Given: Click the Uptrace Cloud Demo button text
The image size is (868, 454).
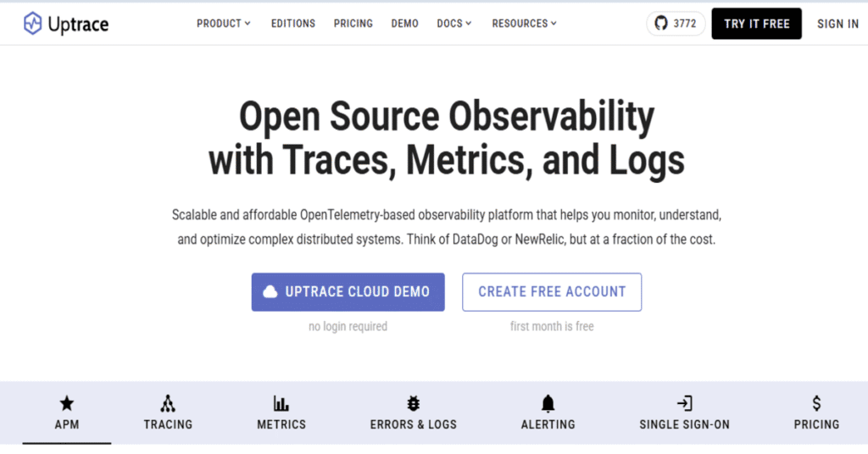Looking at the screenshot, I should click(x=357, y=291).
